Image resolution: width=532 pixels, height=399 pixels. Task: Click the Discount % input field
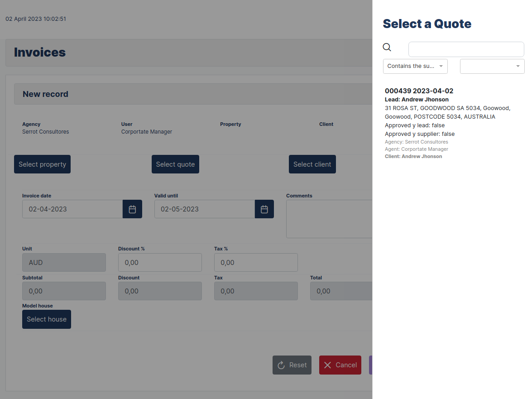click(x=160, y=262)
